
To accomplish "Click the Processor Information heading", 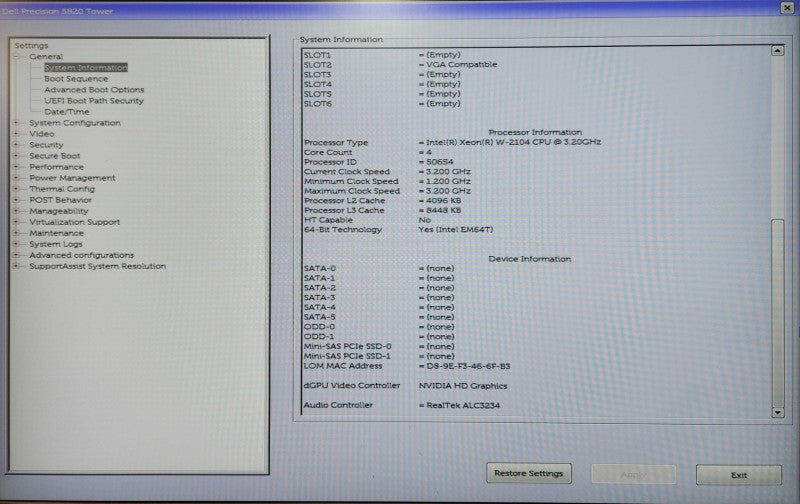I will point(535,132).
